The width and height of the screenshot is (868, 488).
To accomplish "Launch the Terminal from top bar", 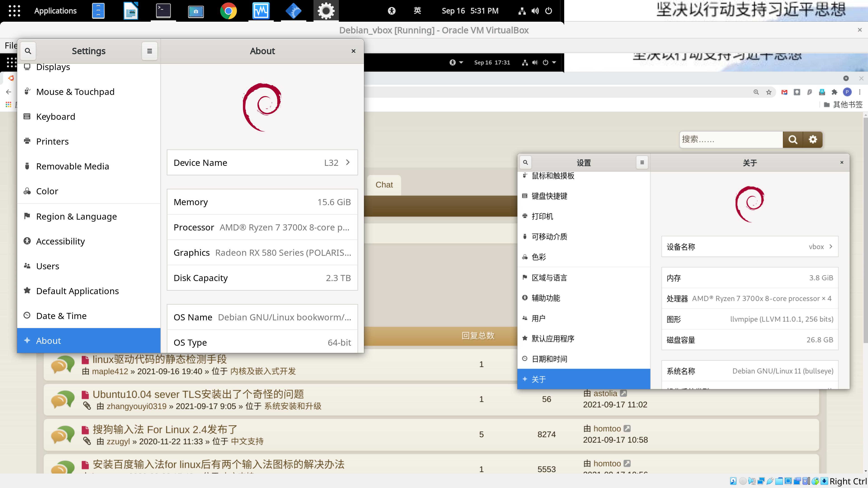I will click(x=163, y=11).
